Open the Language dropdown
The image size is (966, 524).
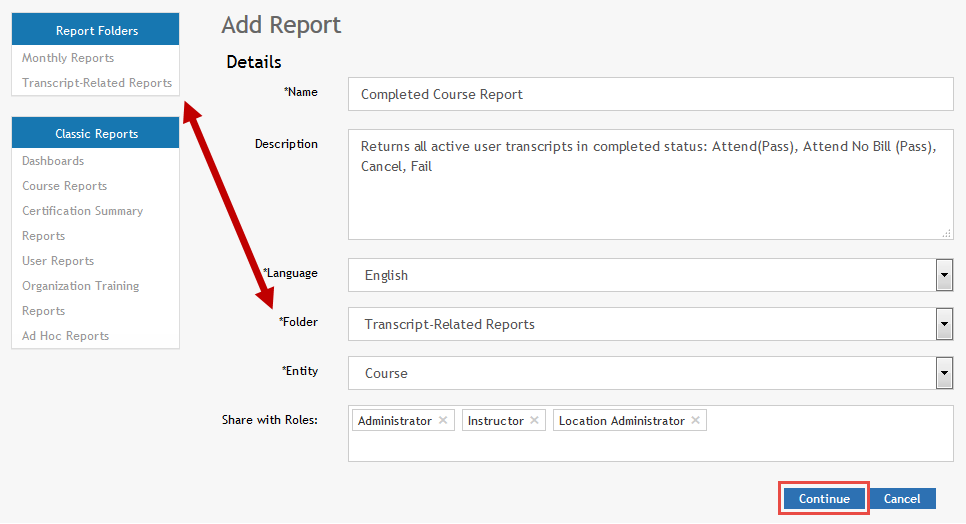click(x=943, y=275)
